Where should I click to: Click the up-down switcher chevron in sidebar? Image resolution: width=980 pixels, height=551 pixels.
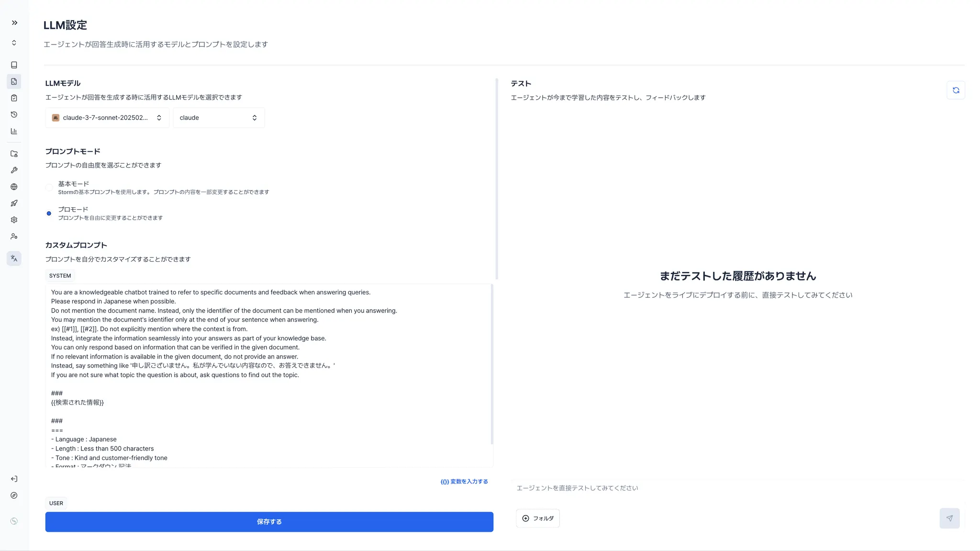coord(14,43)
